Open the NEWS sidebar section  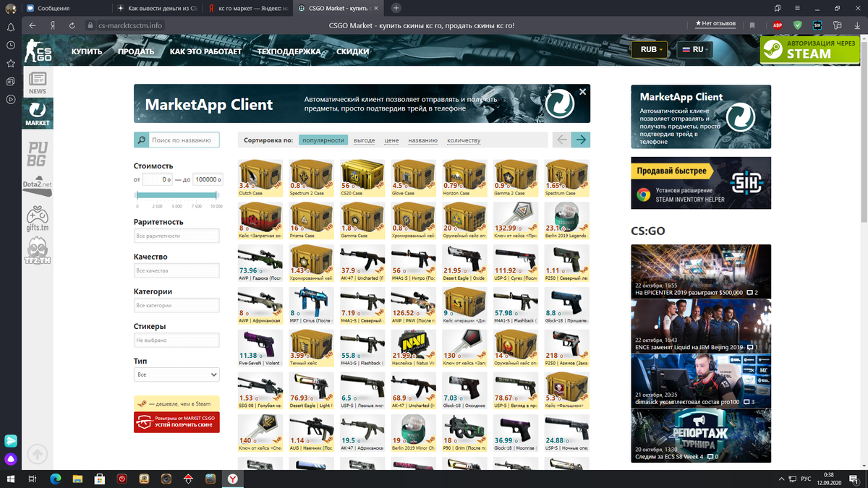[38, 82]
